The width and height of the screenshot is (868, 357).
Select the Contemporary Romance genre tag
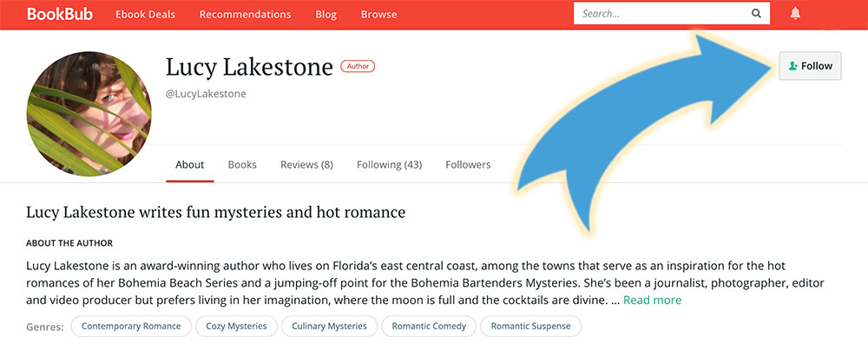(x=131, y=326)
